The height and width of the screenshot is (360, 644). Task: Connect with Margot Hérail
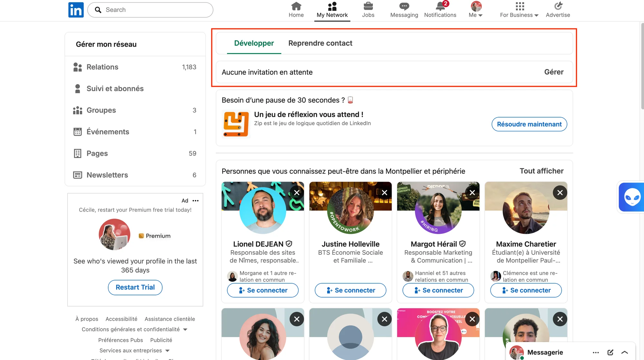pos(438,290)
